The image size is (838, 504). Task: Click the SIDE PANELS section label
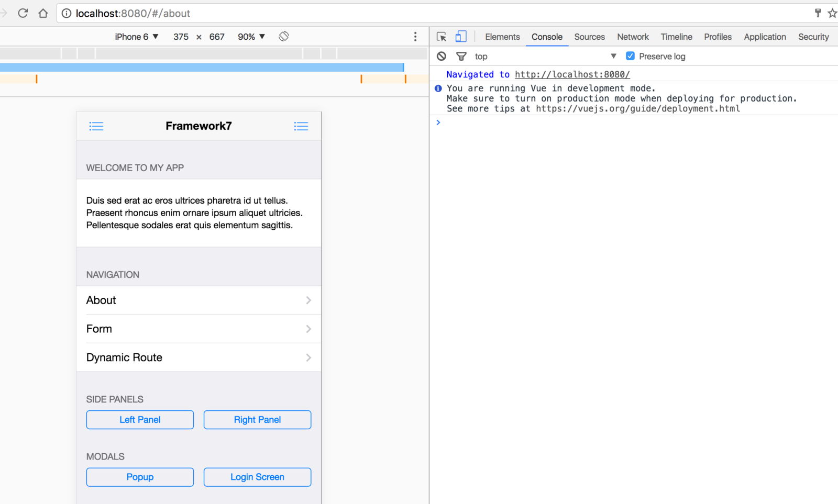click(x=115, y=399)
